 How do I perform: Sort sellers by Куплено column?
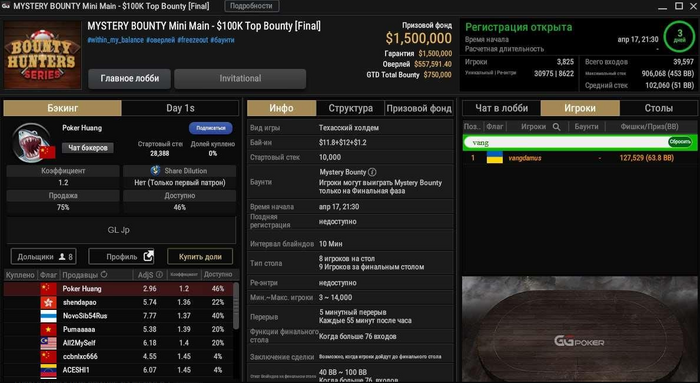click(x=20, y=275)
